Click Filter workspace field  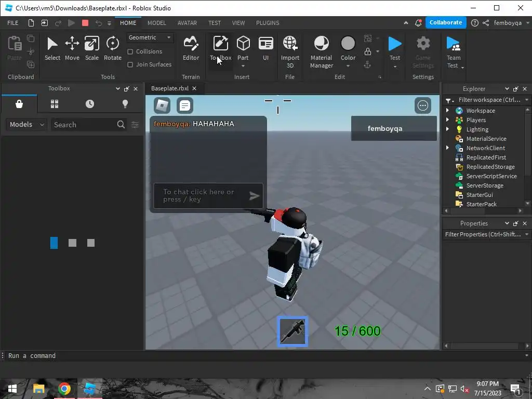[489, 100]
